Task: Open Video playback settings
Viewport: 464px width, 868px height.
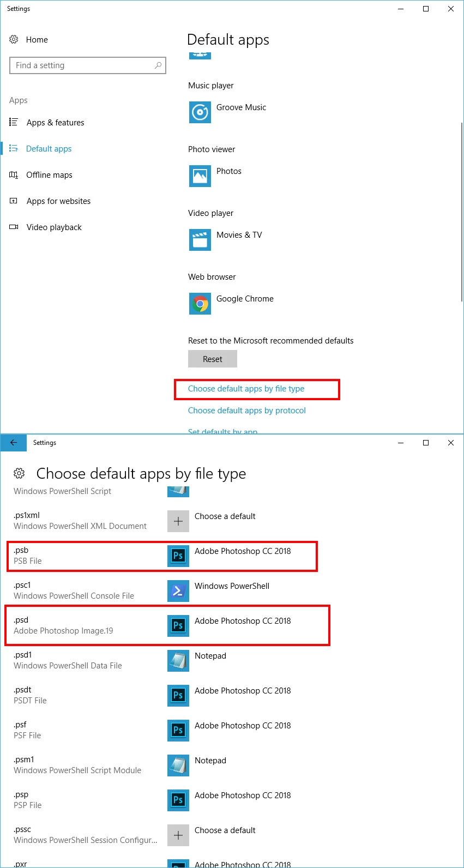Action: click(54, 227)
